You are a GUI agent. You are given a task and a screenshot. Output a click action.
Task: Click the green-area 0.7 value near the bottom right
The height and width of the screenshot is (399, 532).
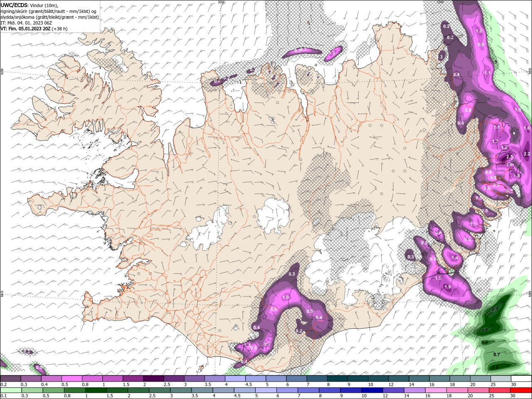(496, 355)
